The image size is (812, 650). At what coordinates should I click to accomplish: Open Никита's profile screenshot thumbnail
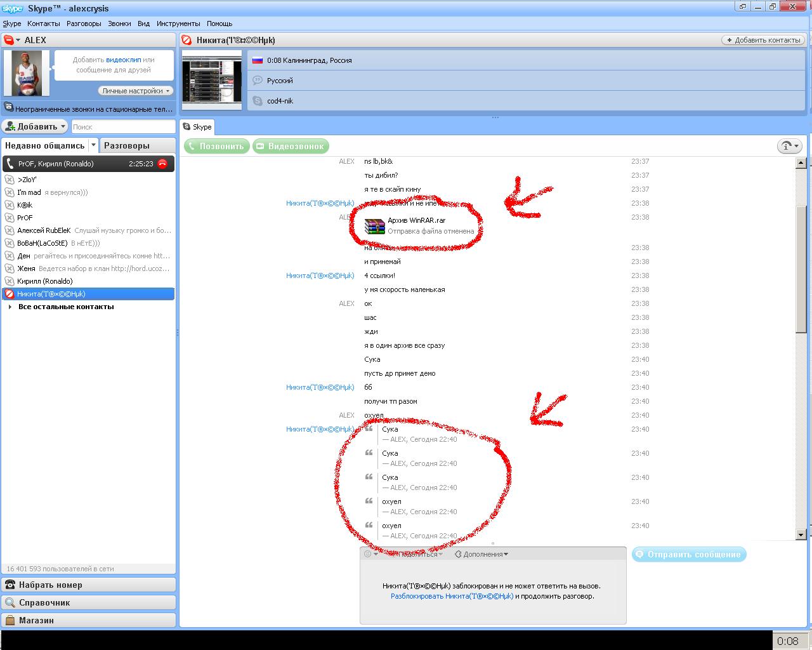(212, 81)
